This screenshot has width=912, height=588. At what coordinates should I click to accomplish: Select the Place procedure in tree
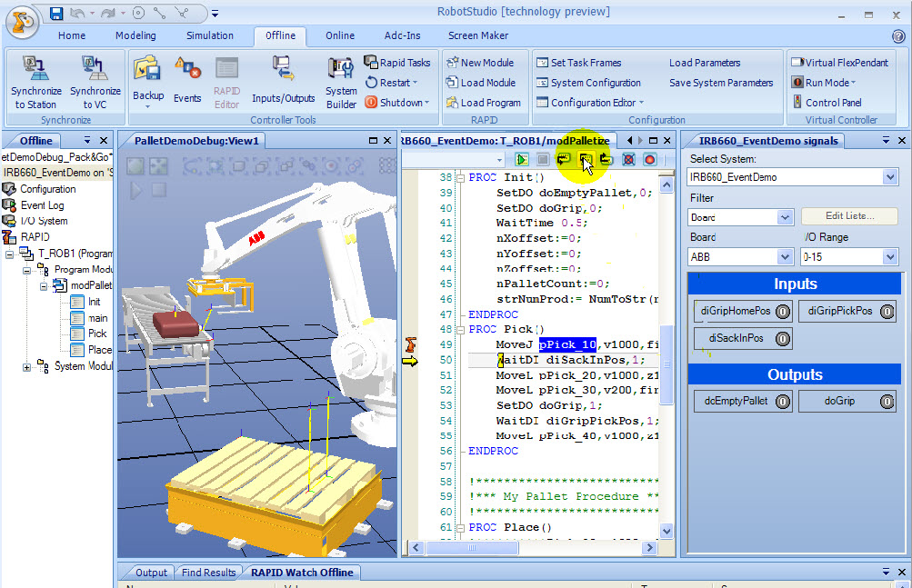[99, 349]
